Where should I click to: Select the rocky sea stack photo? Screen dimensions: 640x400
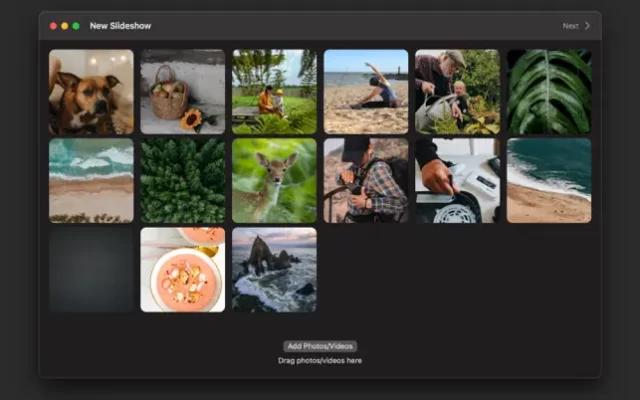tap(274, 270)
